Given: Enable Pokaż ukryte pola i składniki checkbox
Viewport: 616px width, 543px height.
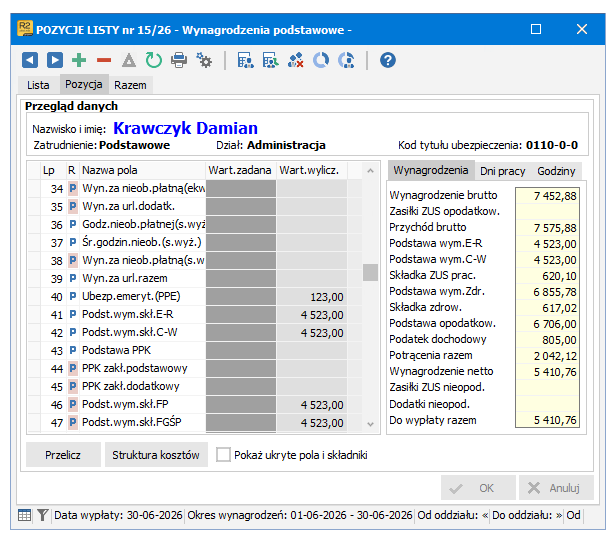Looking at the screenshot, I should 223,455.
